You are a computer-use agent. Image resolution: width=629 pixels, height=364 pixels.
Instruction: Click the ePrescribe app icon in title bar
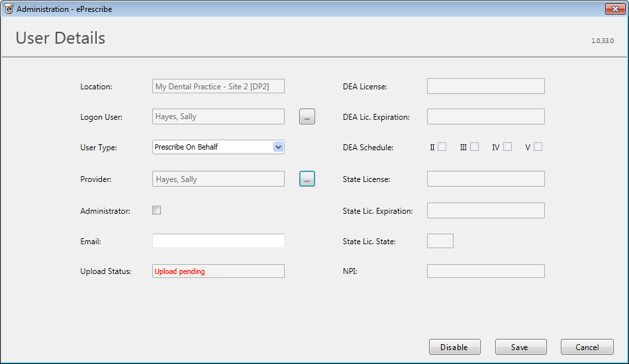pos(9,9)
